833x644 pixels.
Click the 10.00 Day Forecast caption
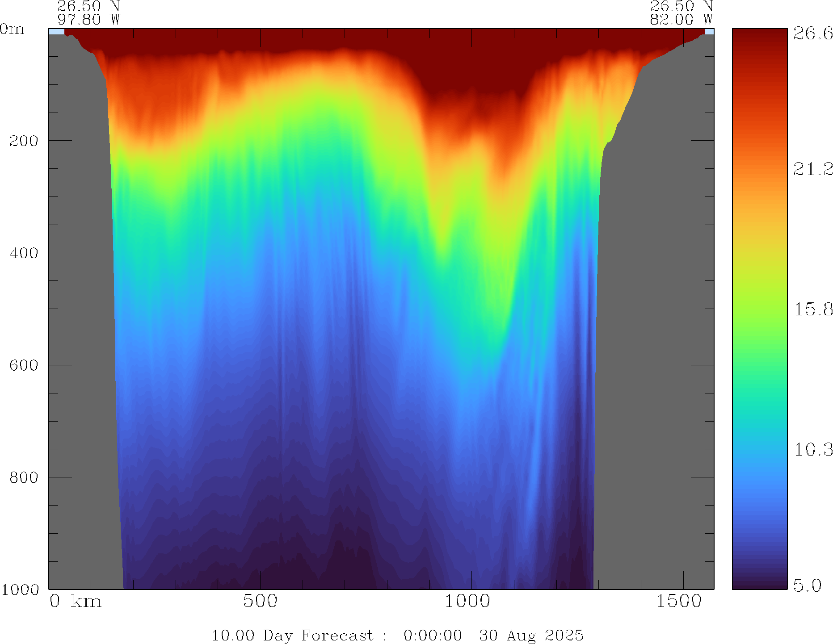pyautogui.click(x=292, y=636)
